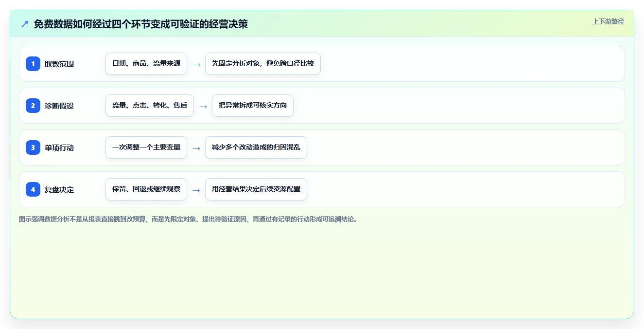Click step number 3 badge
The height and width of the screenshot is (329, 644).
[33, 147]
